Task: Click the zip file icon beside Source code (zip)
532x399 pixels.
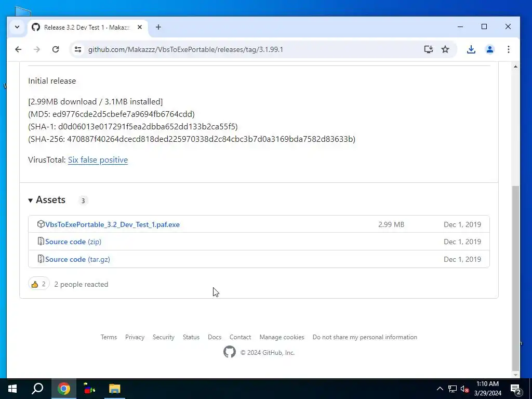Action: (x=41, y=241)
